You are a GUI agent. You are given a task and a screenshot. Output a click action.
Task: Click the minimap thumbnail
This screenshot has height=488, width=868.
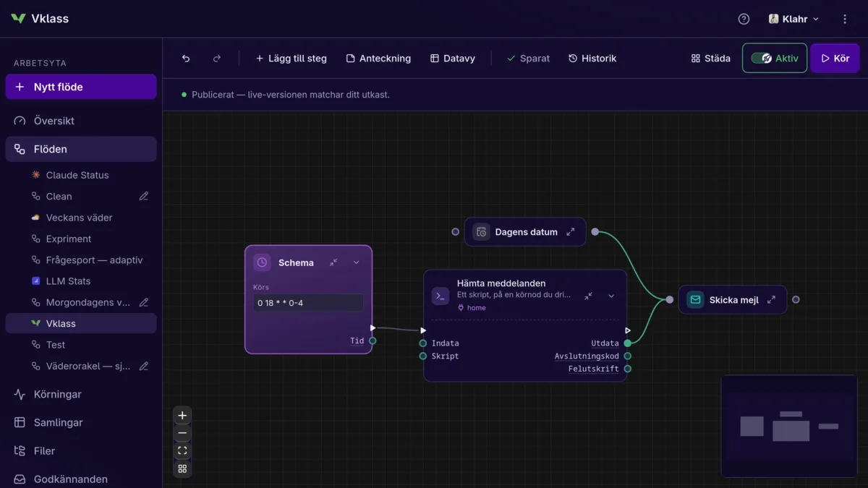pyautogui.click(x=789, y=426)
